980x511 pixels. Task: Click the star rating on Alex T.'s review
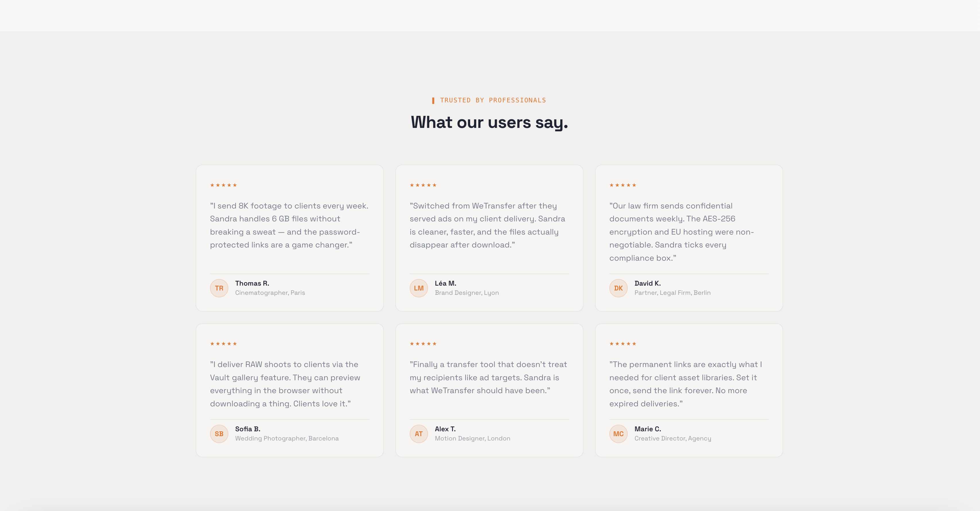(x=423, y=344)
